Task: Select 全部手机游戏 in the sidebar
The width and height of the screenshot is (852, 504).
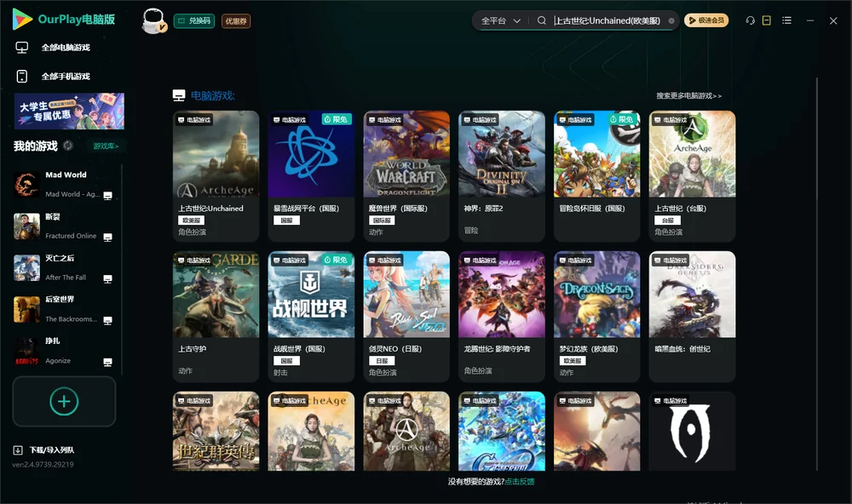Action: pyautogui.click(x=66, y=77)
